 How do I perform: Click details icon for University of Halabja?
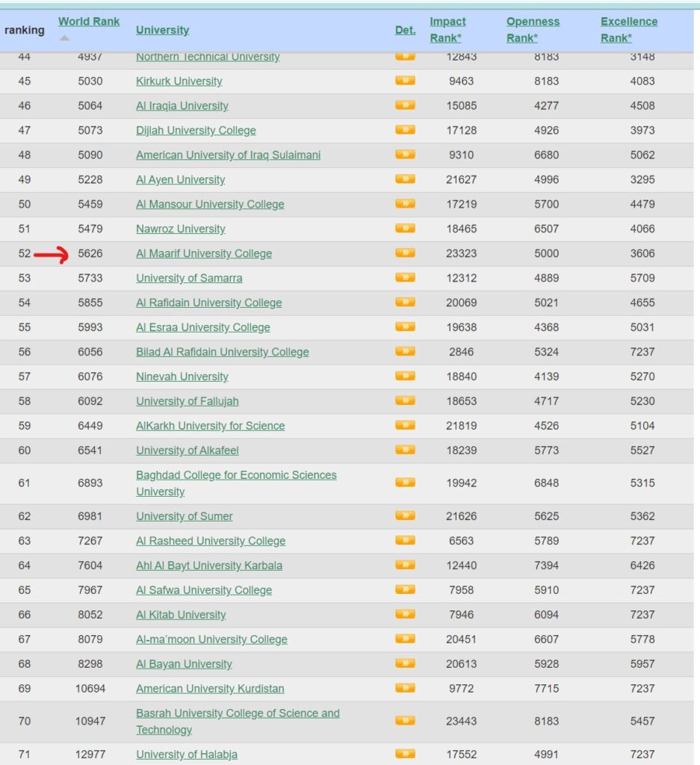405,754
